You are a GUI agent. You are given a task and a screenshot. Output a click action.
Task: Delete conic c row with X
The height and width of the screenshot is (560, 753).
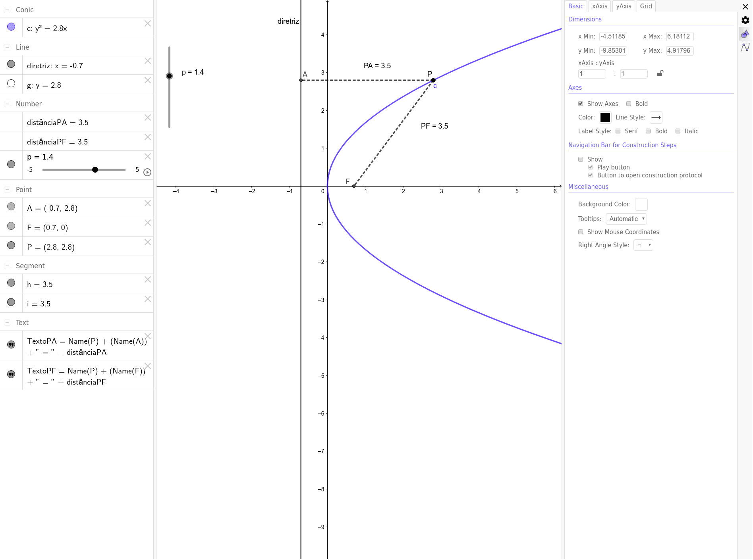(x=148, y=23)
